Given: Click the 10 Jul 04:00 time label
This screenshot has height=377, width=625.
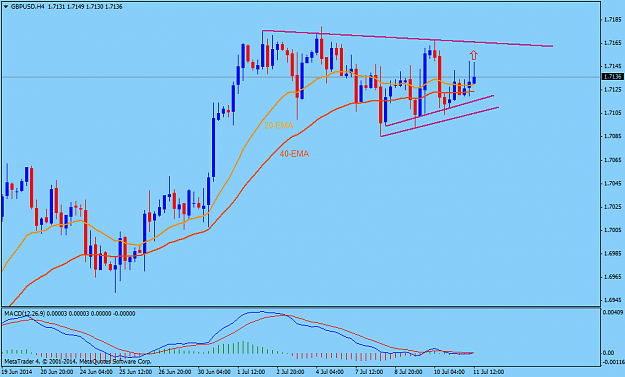Looking at the screenshot, I should point(449,372).
